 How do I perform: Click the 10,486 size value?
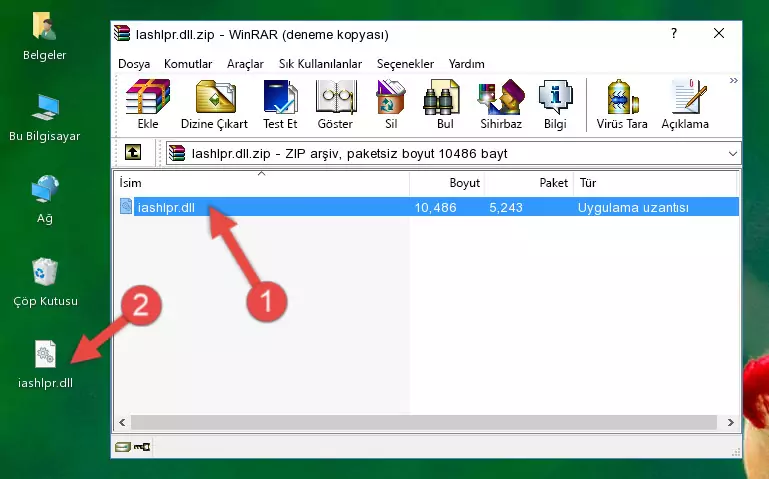point(436,207)
